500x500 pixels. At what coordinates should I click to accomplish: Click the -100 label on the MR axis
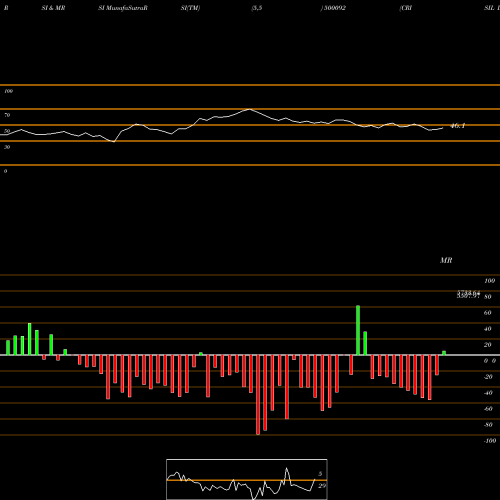point(490,441)
